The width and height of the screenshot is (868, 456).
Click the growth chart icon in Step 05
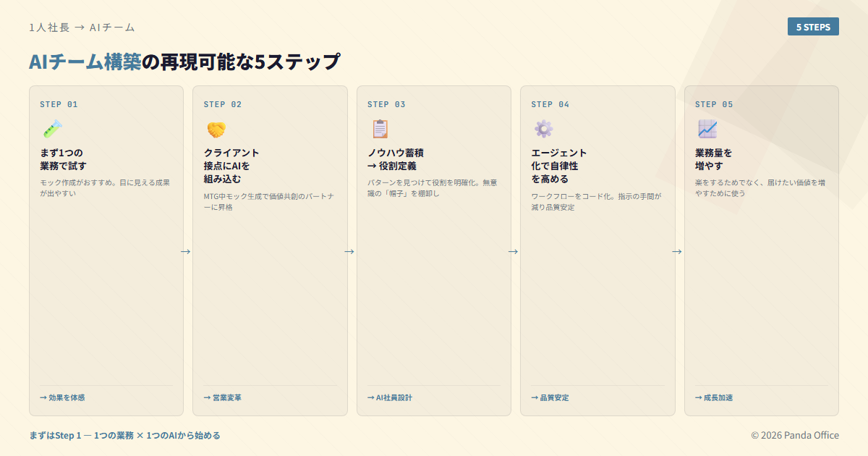[x=707, y=129]
